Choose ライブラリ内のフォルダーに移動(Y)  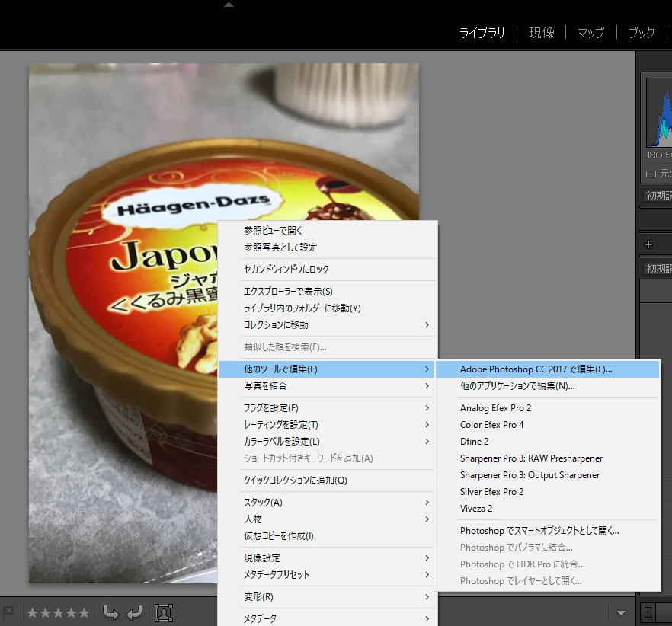328,308
